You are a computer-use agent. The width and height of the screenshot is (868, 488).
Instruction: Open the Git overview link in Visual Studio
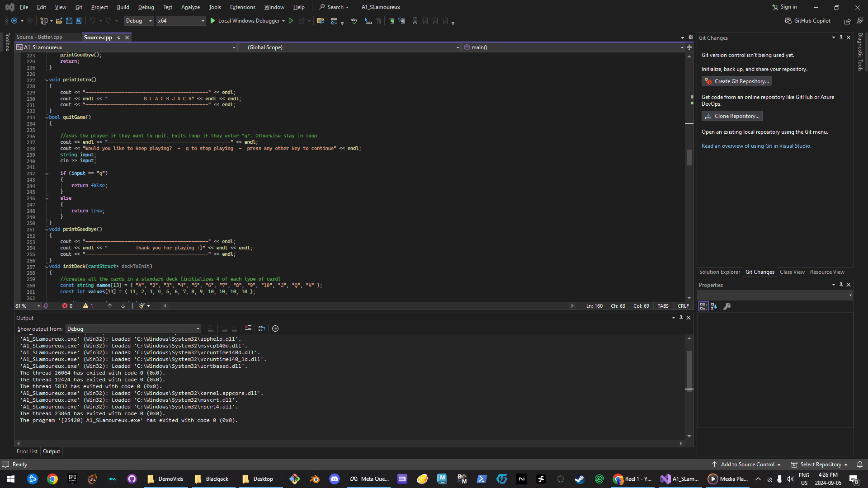pyautogui.click(x=756, y=146)
